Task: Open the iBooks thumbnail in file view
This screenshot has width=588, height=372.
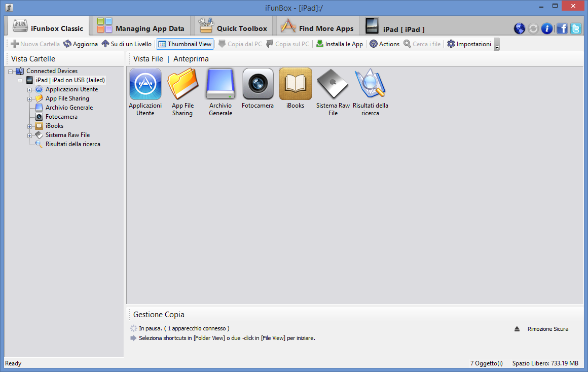Action: click(x=295, y=84)
